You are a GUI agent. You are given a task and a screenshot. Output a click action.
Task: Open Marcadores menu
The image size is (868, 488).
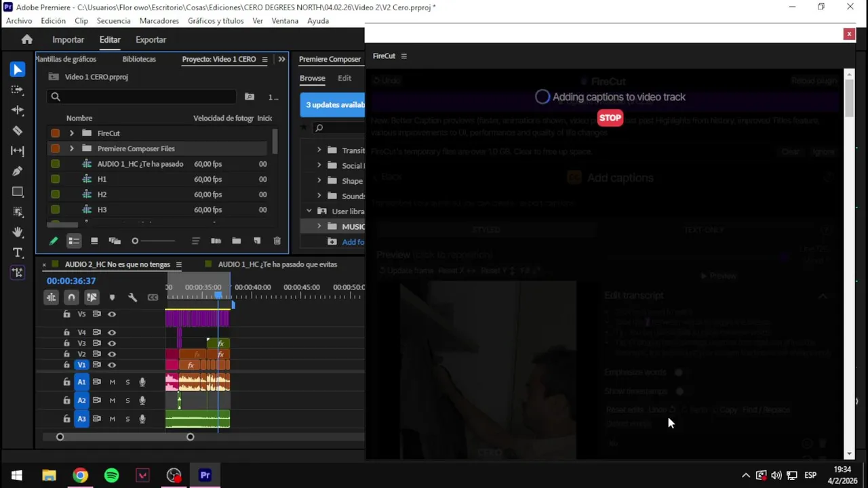[159, 21]
